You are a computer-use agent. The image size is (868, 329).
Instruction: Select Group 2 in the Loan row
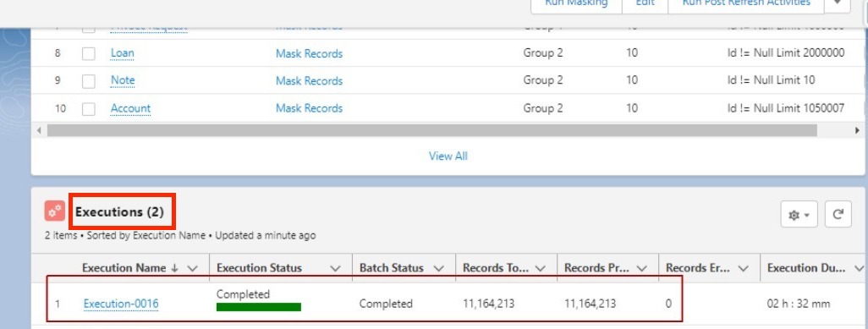[x=543, y=53]
